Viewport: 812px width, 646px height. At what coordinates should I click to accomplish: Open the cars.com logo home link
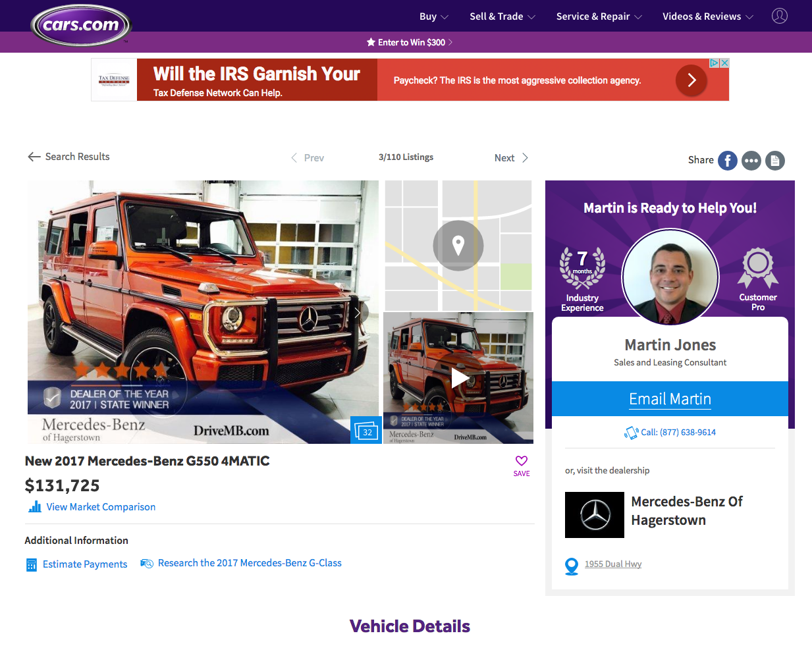tap(80, 26)
